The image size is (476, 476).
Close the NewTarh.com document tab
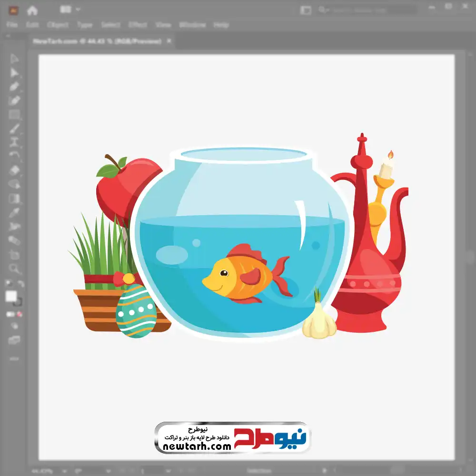tap(169, 41)
